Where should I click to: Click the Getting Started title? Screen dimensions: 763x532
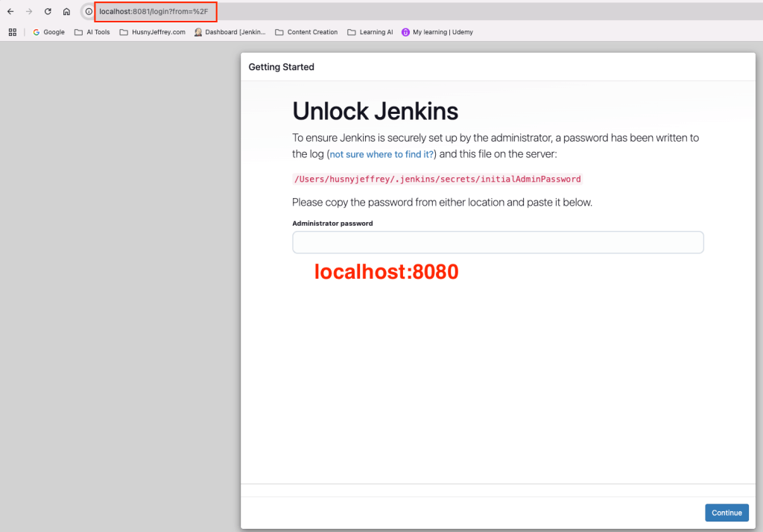point(281,67)
